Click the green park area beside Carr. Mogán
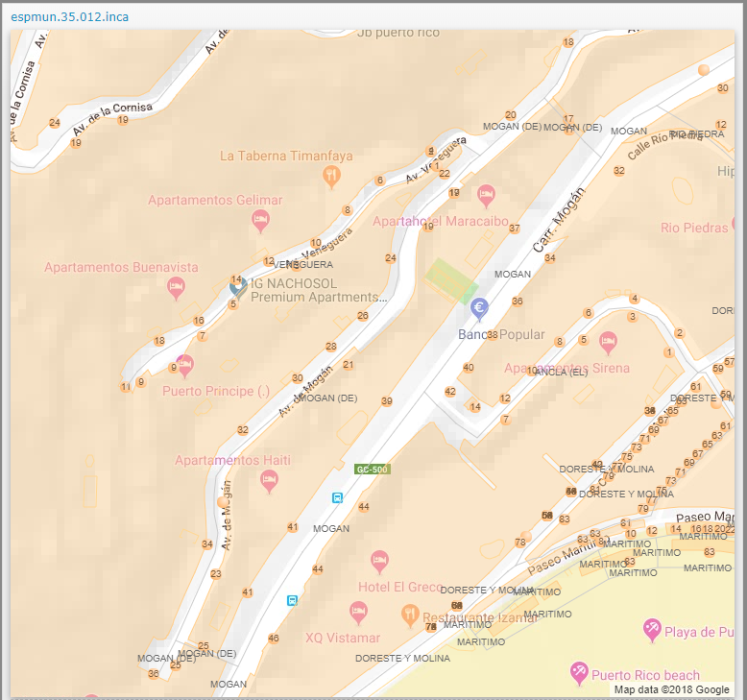Screen dimensions: 747x700 450,281
